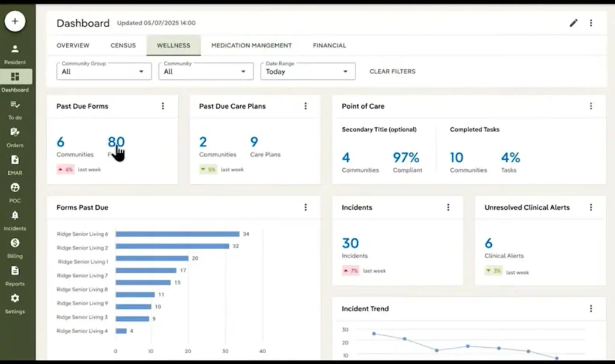
Task: Switch to the Overview tab
Action: (x=73, y=46)
